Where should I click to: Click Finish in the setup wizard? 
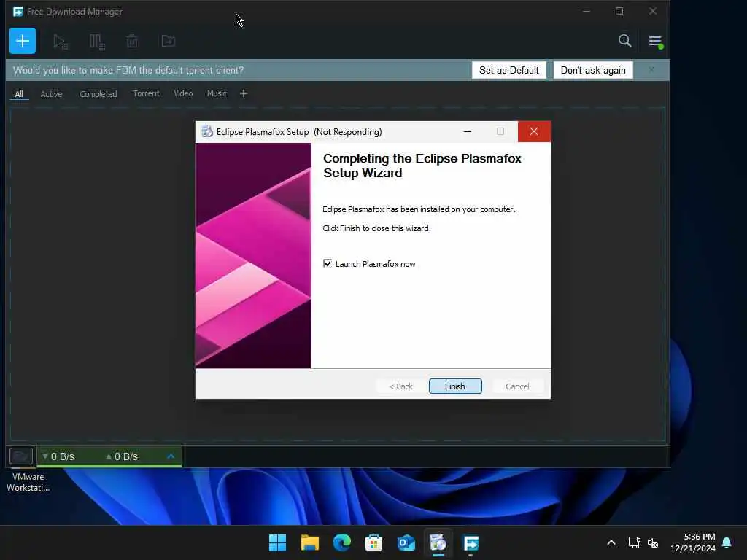click(455, 386)
